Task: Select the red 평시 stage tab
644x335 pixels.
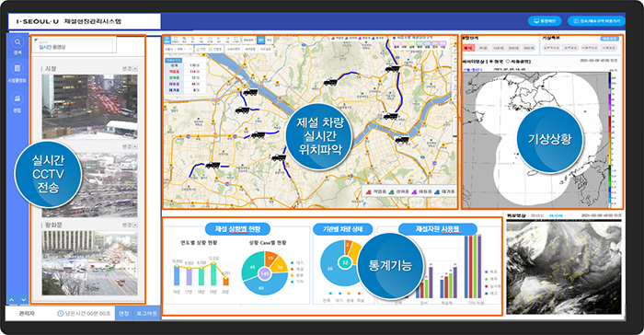Action: [468, 48]
